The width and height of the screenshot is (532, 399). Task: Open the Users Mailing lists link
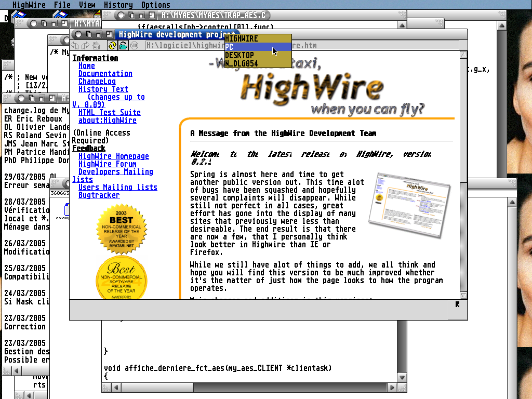point(118,187)
